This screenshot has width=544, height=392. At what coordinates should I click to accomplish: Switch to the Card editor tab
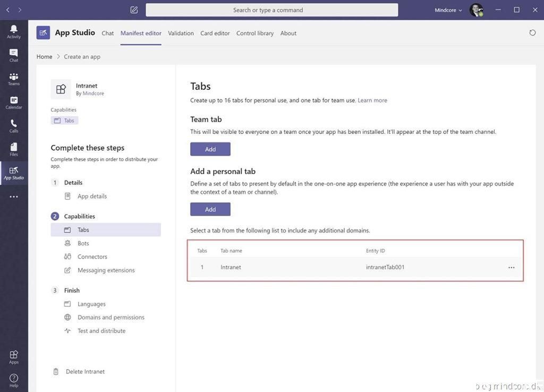[215, 33]
